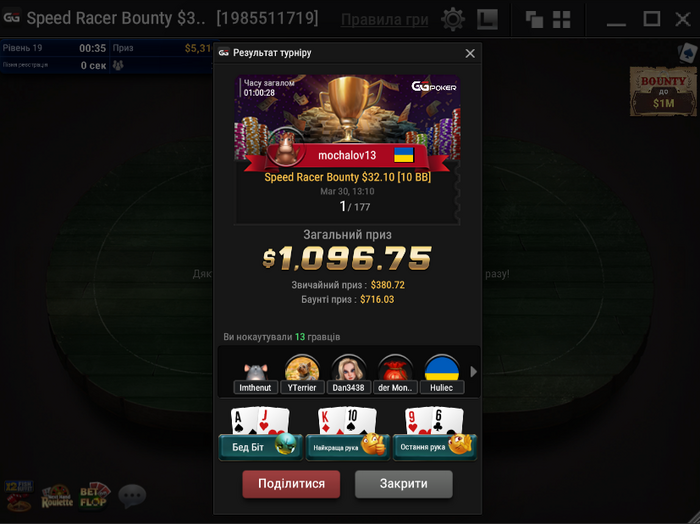View the Бед Біт hand
The width and height of the screenshot is (700, 524).
coord(260,434)
